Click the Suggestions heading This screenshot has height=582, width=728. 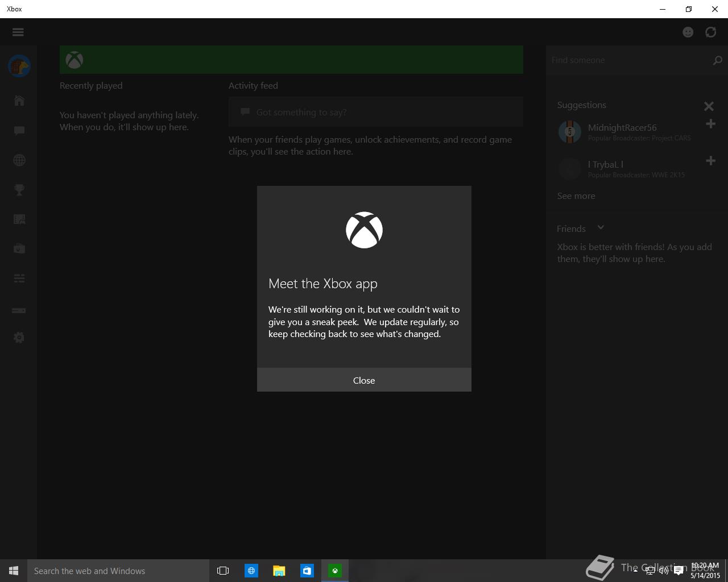[x=581, y=105]
